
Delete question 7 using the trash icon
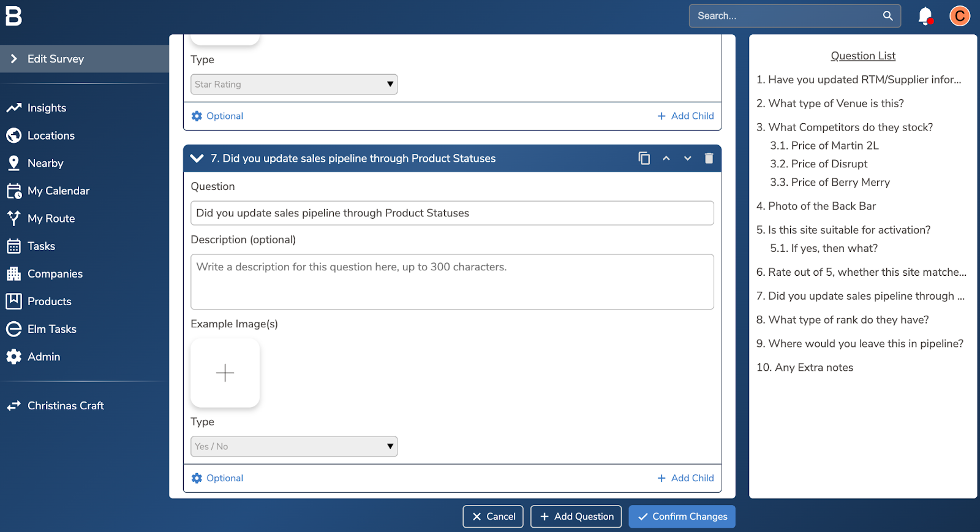click(x=709, y=158)
